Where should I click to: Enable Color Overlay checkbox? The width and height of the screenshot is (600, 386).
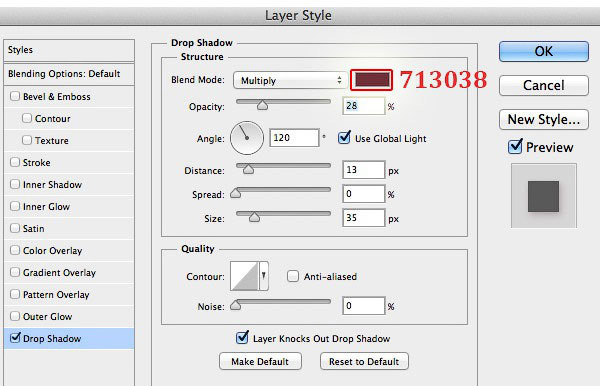pyautogui.click(x=15, y=250)
